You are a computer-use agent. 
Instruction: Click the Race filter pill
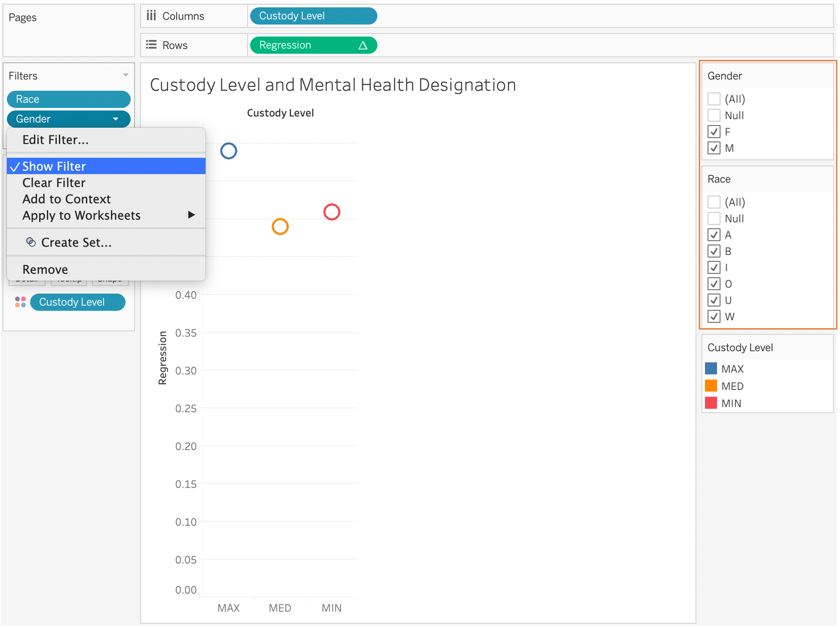(68, 99)
